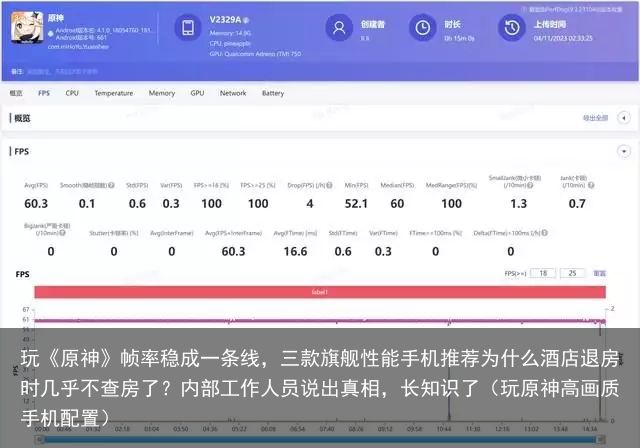Click the SmallJank value 1.3

(x=518, y=203)
